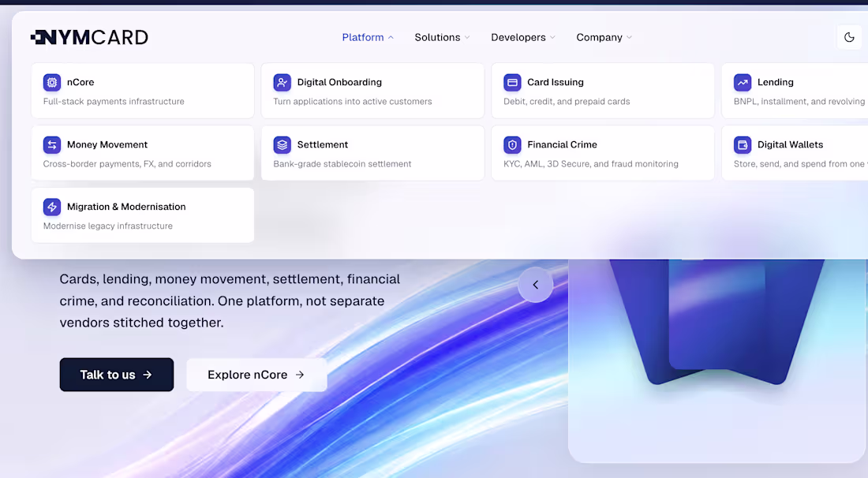
Task: Click 'BNPL, installment, and revolving' text
Action: (x=799, y=101)
